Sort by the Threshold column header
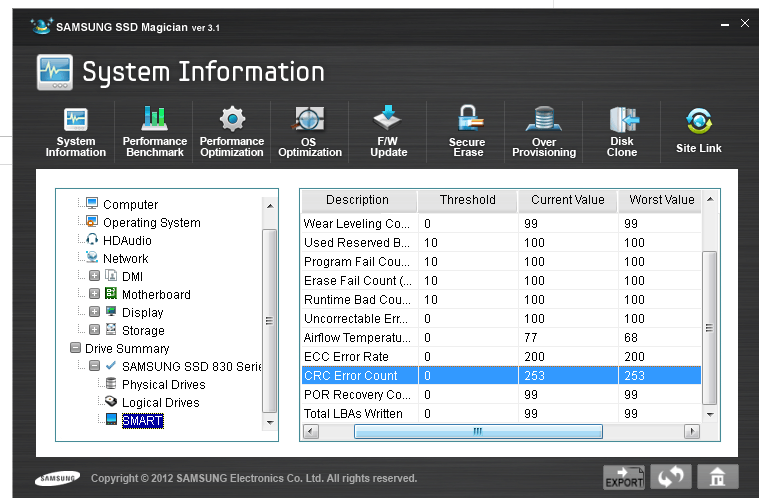 click(467, 200)
